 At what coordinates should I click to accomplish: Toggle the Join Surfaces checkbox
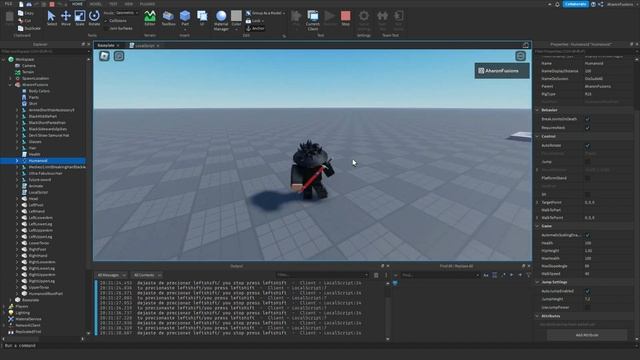coord(106,29)
